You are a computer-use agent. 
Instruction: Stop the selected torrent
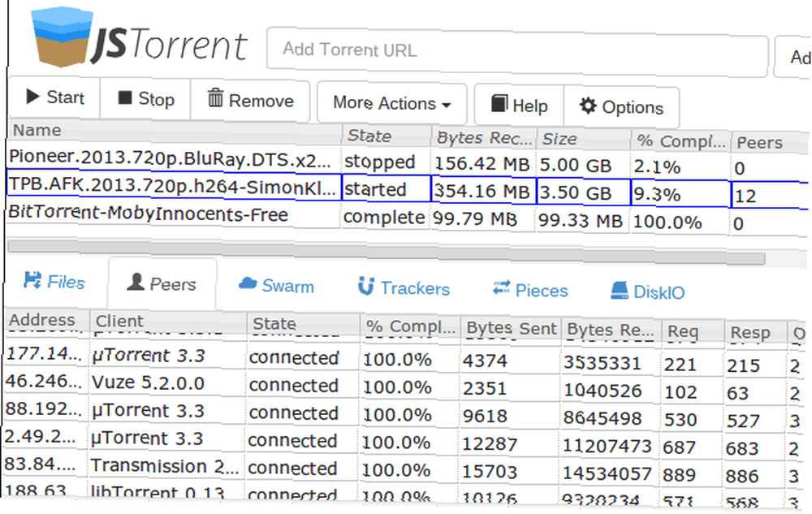pos(145,99)
